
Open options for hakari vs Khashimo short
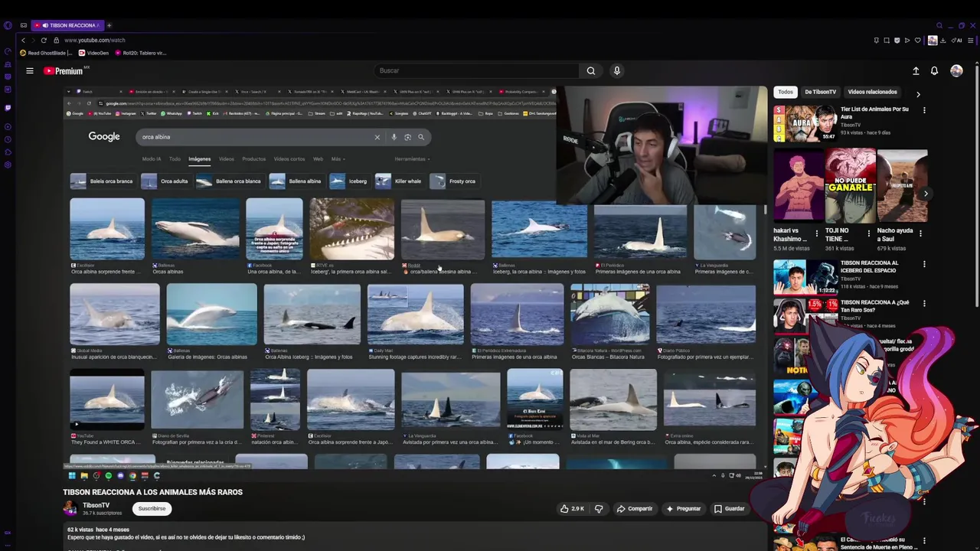(816, 233)
